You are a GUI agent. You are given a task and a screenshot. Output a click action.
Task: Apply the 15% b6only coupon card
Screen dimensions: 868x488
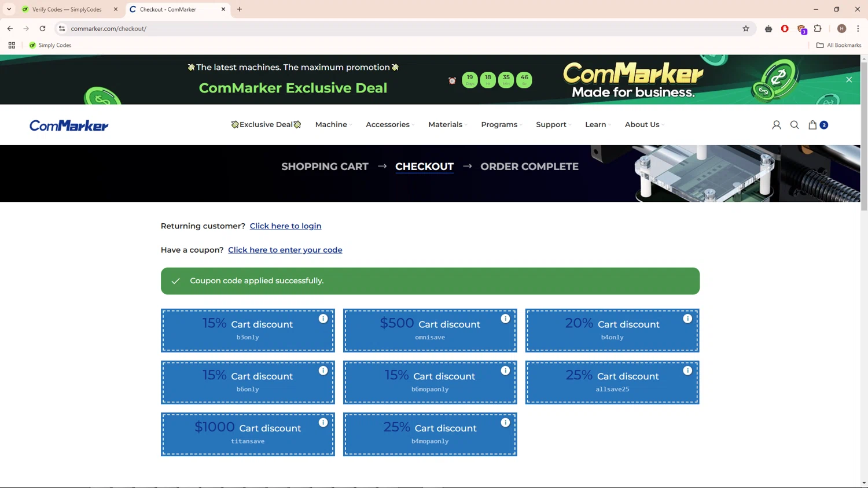coord(248,382)
